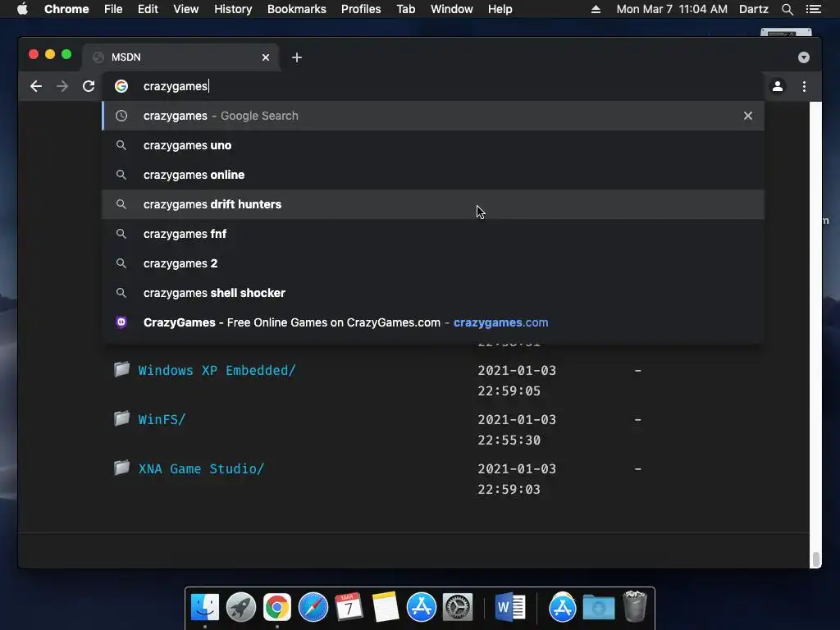
Task: Click into the address bar text field
Action: [433, 86]
